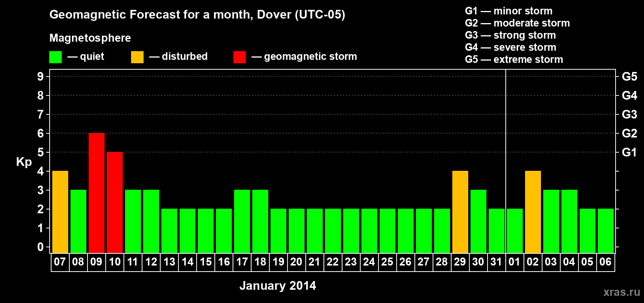Click the date label 24
The height and width of the screenshot is (303, 644).
(369, 262)
